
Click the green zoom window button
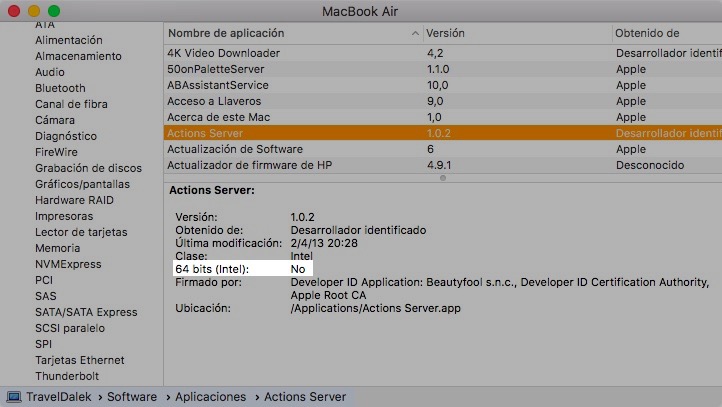[54, 11]
